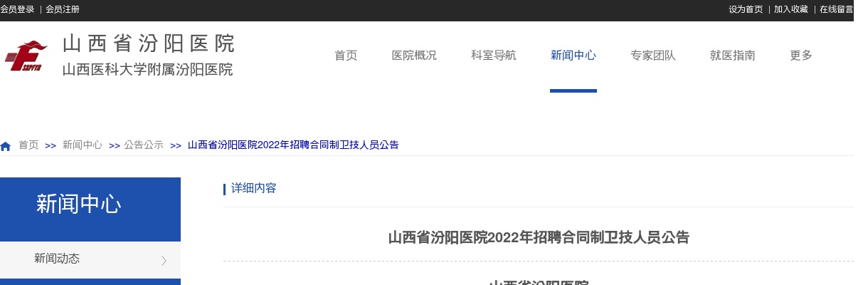Open 就医指南 menu item
The width and height of the screenshot is (868, 285).
pyautogui.click(x=733, y=56)
